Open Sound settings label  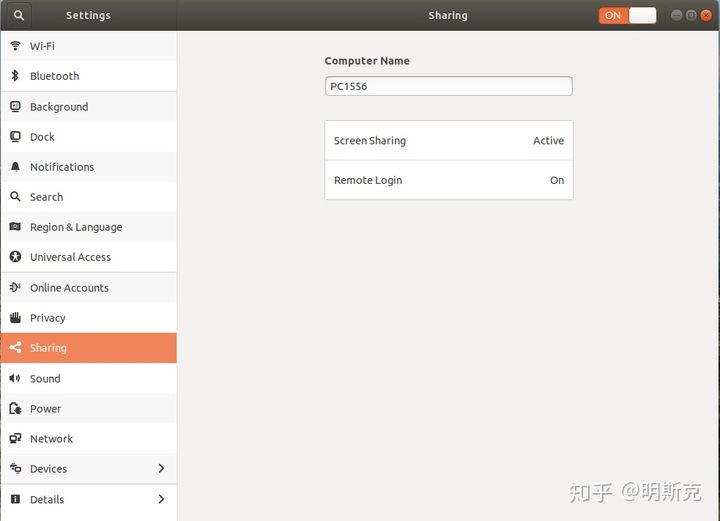pos(45,379)
